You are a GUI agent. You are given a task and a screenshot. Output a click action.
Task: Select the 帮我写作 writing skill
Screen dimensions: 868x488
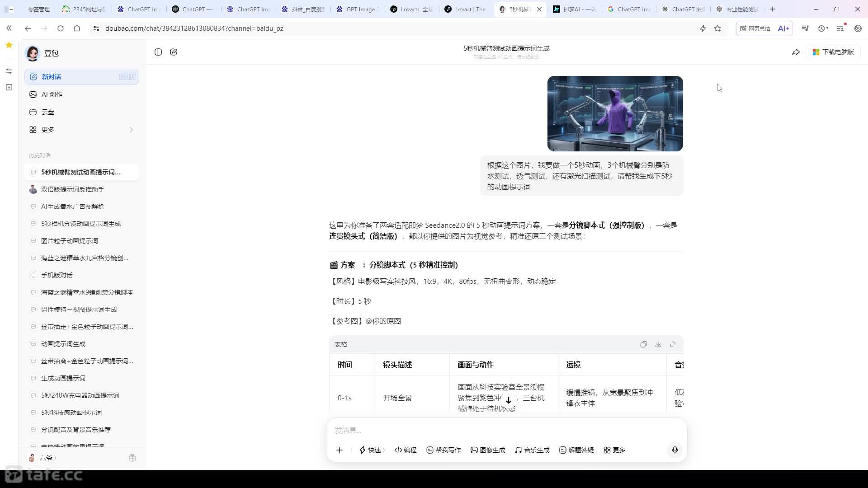pyautogui.click(x=443, y=450)
